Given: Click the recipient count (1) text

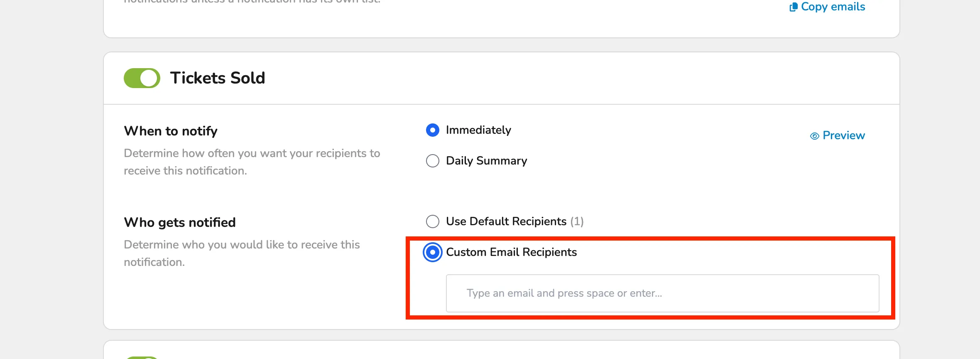Looking at the screenshot, I should click(x=577, y=221).
